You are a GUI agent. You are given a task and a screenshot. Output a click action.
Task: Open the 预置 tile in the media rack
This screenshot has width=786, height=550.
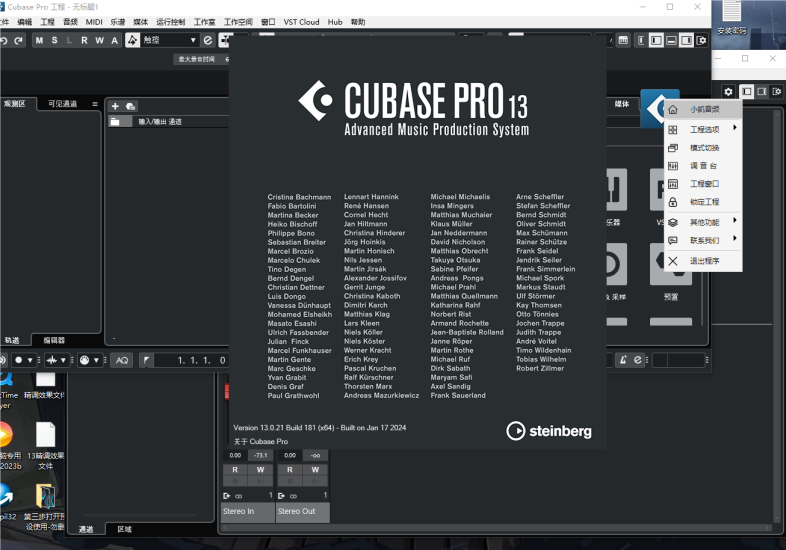[x=671, y=271]
